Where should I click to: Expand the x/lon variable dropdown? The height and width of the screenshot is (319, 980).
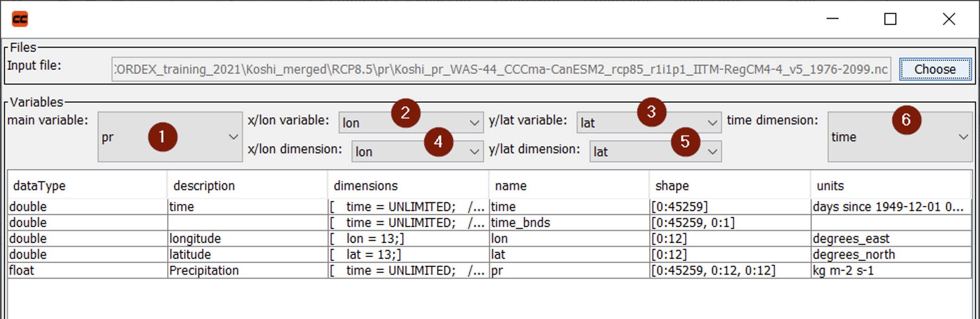tap(410, 123)
